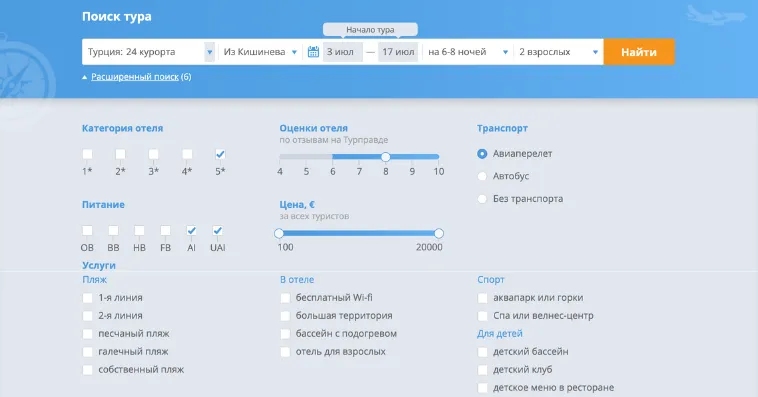
Task: Enable the Спа или велнес-центр filter
Action: pyautogui.click(x=482, y=316)
